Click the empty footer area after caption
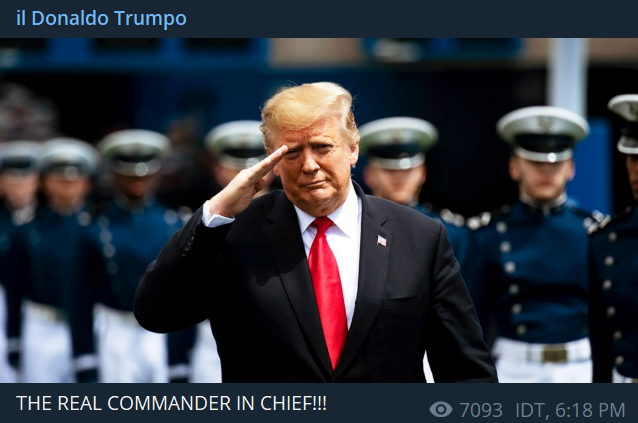This screenshot has width=638, height=423. pyautogui.click(x=376, y=403)
